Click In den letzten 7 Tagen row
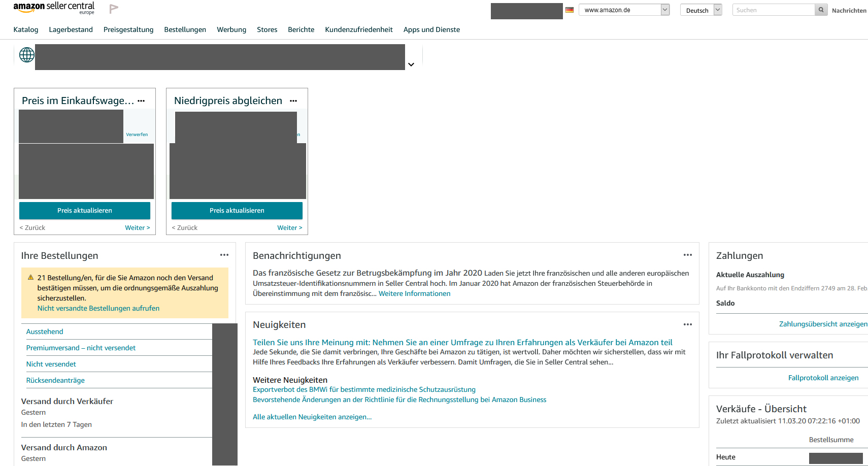This screenshot has width=868, height=466. point(56,424)
